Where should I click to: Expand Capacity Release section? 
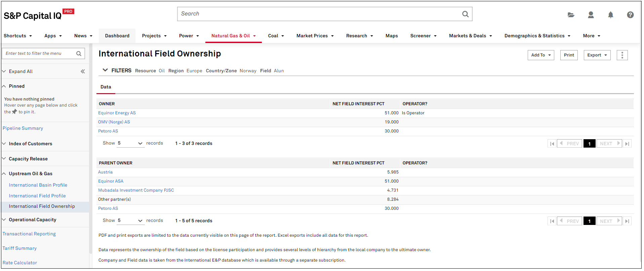(x=4, y=159)
